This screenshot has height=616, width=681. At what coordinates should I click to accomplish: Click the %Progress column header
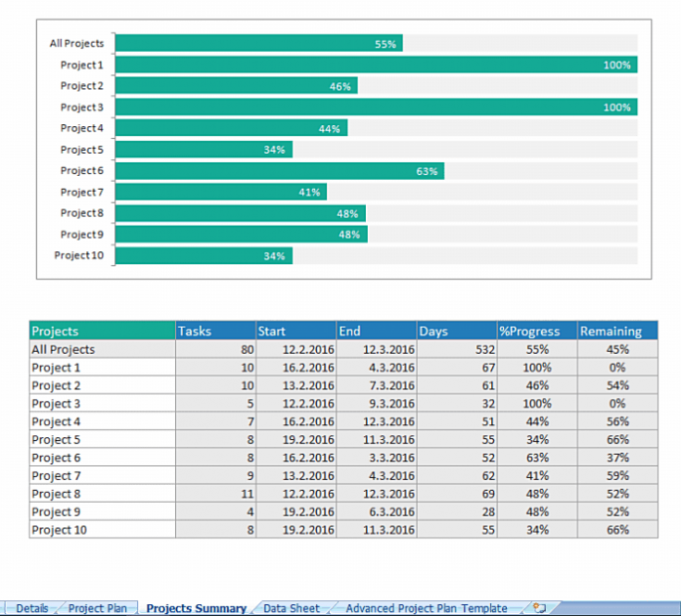(536, 331)
